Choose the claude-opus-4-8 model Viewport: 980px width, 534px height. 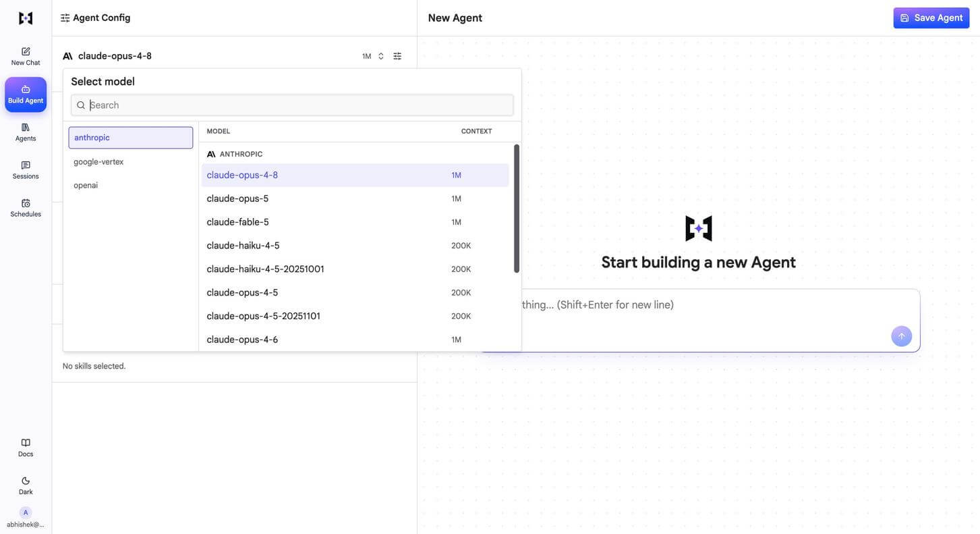point(355,175)
